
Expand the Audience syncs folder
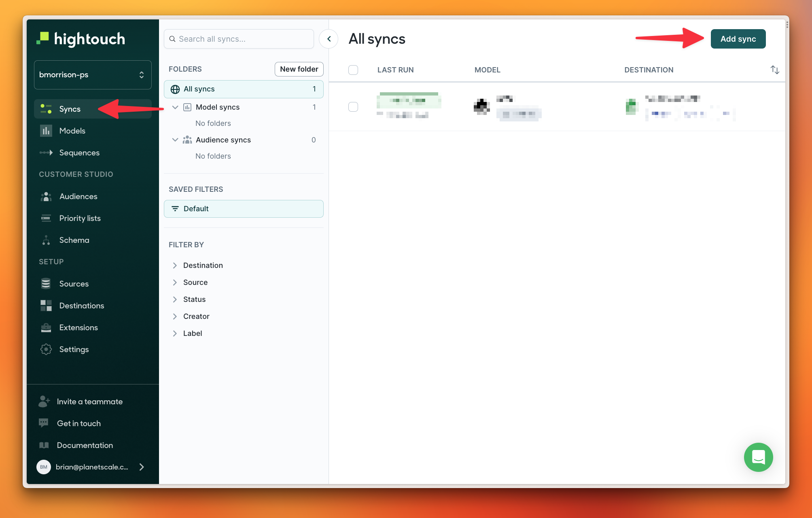tap(175, 140)
